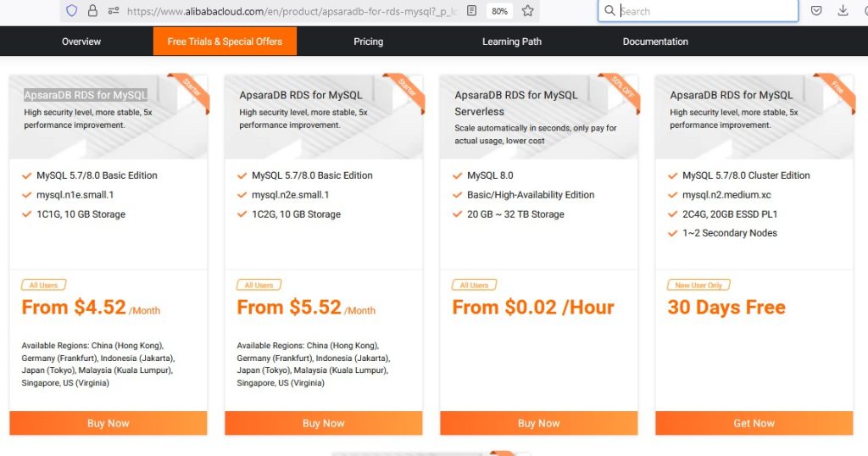868x456 pixels.
Task: Click the checkmark beside 1C1G, 10 GB Storage
Action: point(26,214)
